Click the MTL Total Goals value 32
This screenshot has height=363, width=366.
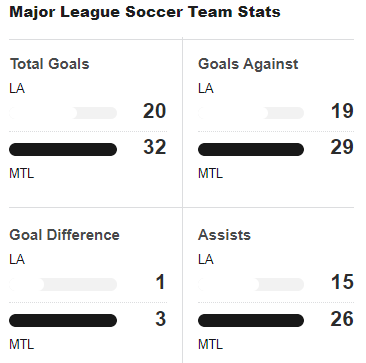pyautogui.click(x=155, y=147)
